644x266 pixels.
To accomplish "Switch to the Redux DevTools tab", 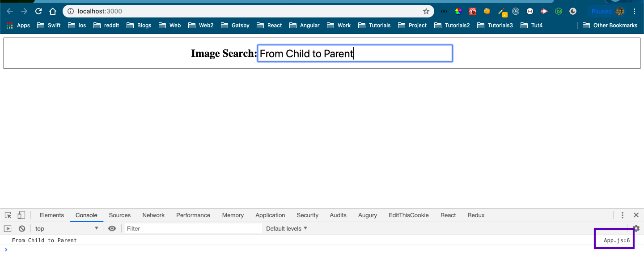I will [x=476, y=215].
